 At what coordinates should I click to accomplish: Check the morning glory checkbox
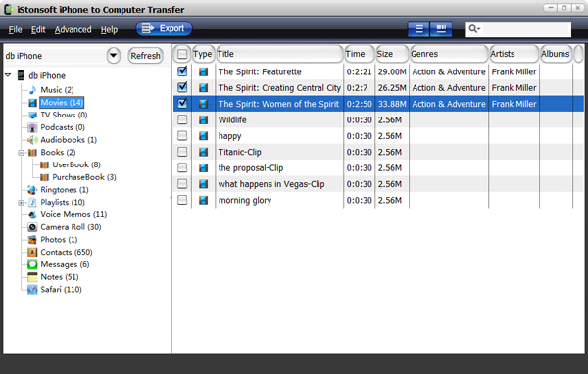pos(182,200)
